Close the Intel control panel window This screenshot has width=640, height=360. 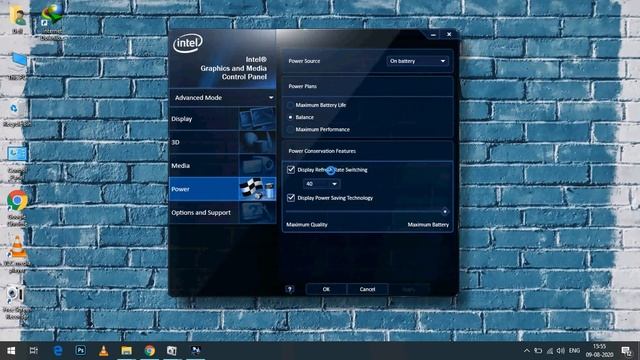[449, 35]
